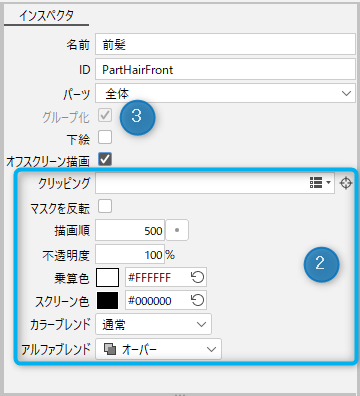Switch to the インスペクタ tab
This screenshot has height=396, width=360.
pos(46,15)
